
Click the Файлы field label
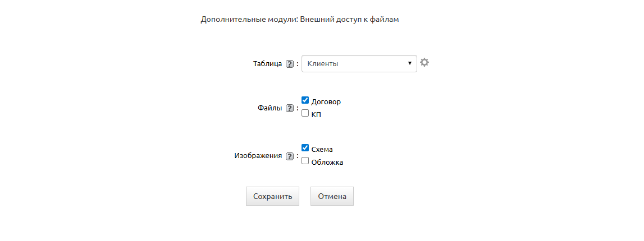tap(270, 109)
